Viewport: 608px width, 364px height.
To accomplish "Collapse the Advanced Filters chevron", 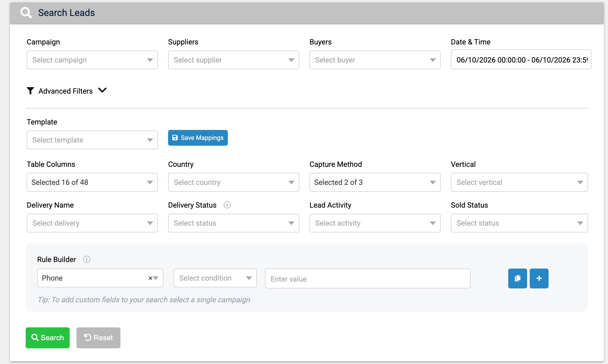I will (x=102, y=90).
